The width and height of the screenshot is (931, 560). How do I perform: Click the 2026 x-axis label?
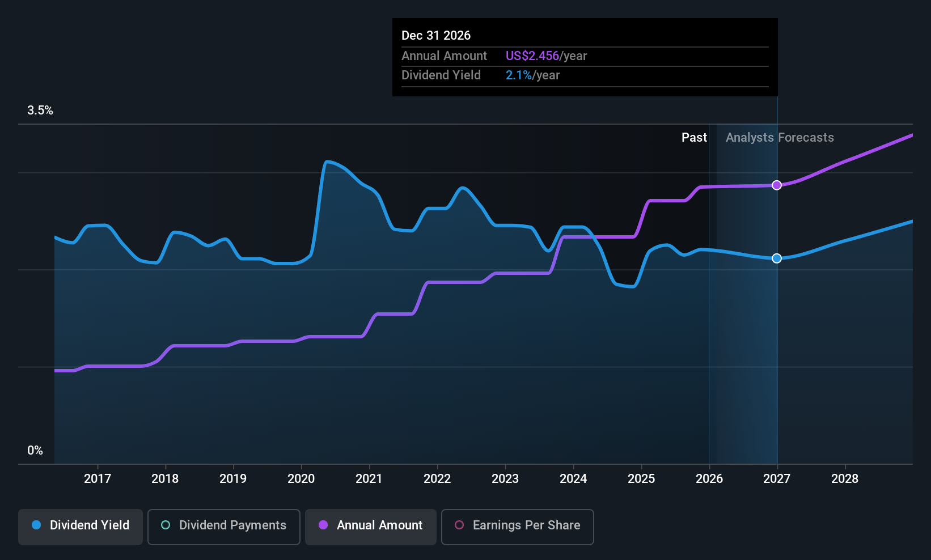[x=709, y=478]
